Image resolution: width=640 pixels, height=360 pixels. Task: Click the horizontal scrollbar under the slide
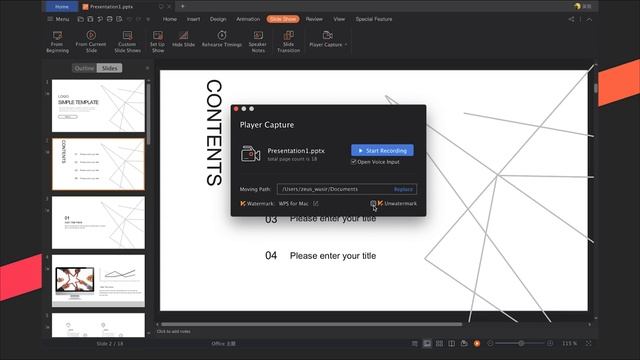point(311,324)
